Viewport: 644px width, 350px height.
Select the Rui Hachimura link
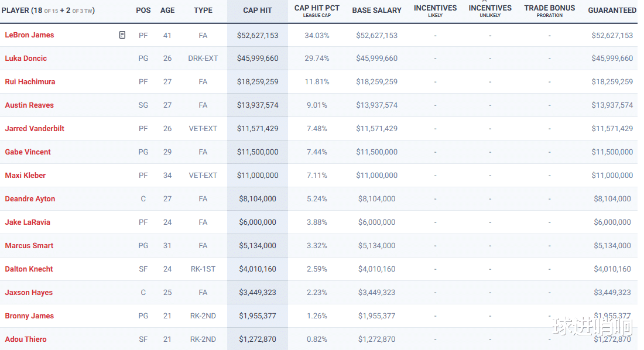pyautogui.click(x=30, y=82)
